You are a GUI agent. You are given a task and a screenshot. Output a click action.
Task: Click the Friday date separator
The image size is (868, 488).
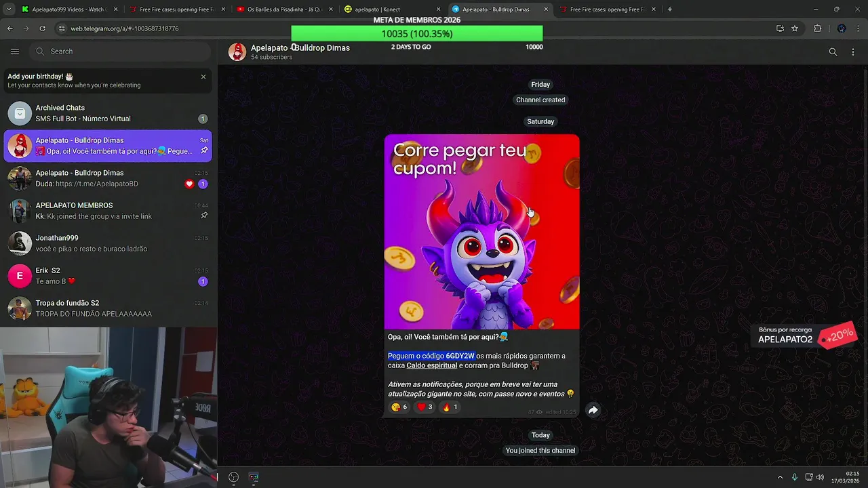coord(540,85)
